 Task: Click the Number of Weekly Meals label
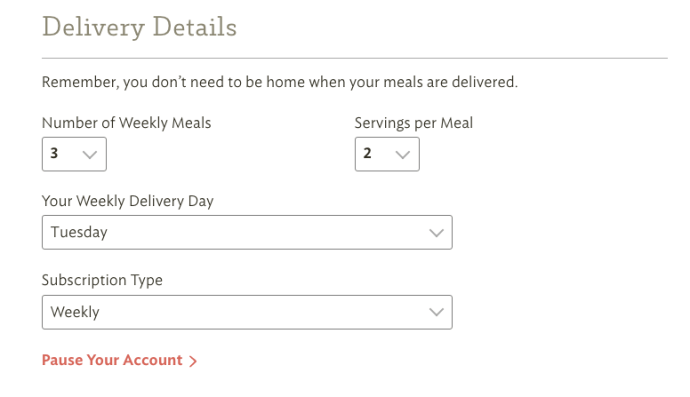pos(126,123)
